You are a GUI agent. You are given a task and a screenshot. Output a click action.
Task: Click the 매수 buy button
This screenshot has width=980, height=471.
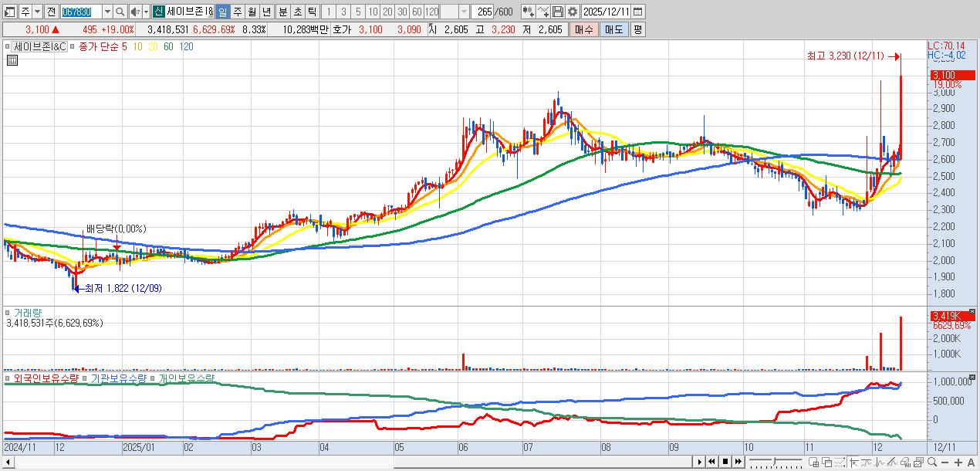click(584, 29)
